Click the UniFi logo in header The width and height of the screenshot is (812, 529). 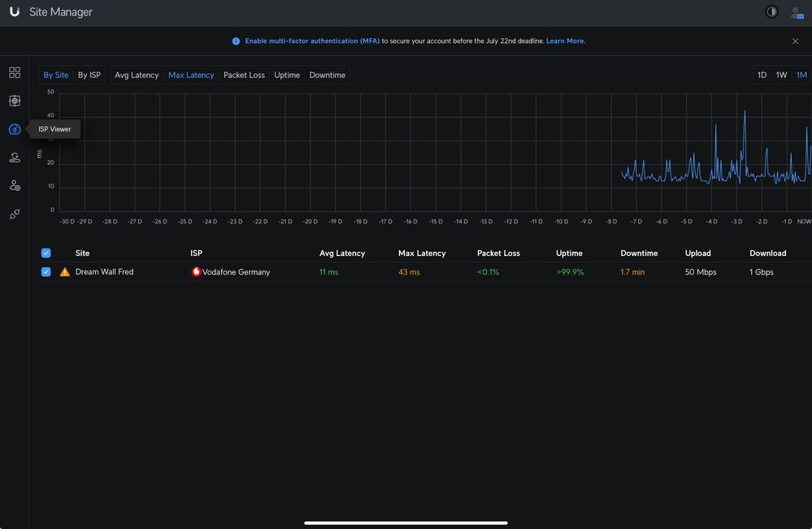[x=15, y=12]
